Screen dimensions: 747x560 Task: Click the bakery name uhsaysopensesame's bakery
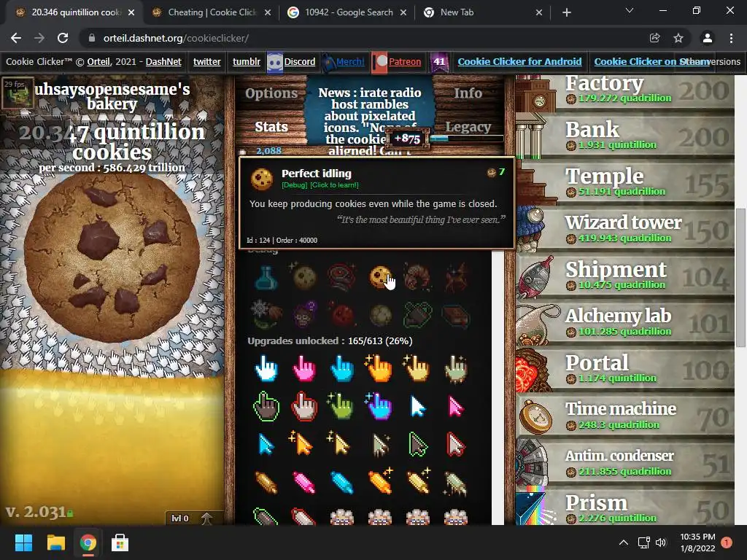tap(112, 96)
